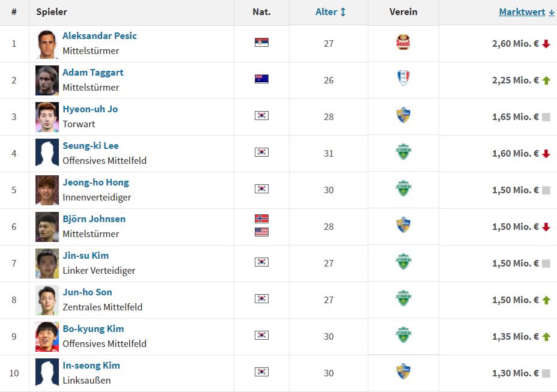
Task: Sort table by the Alter column
Action: (x=330, y=12)
